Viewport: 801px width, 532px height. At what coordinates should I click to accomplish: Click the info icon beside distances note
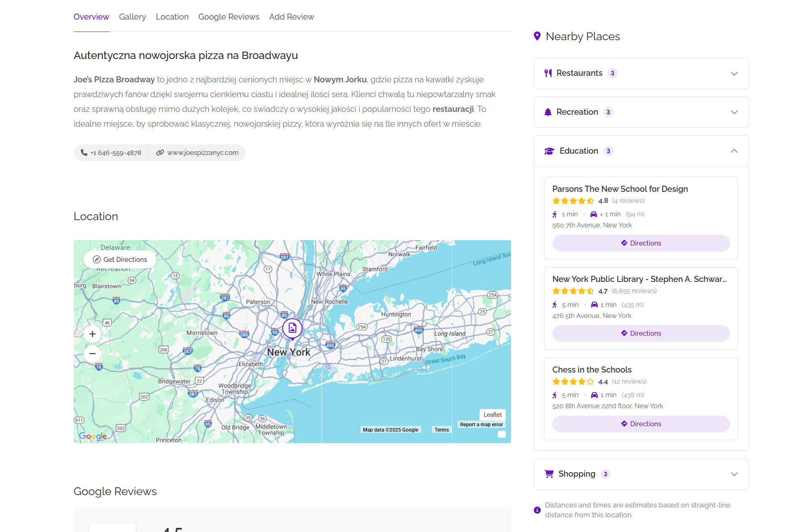[537, 510]
